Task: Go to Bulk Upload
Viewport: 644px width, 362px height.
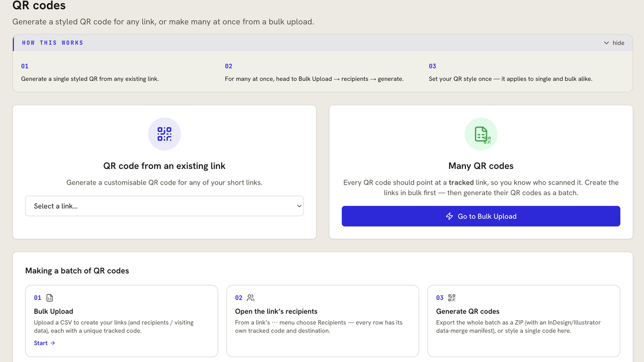Action: coord(481,216)
